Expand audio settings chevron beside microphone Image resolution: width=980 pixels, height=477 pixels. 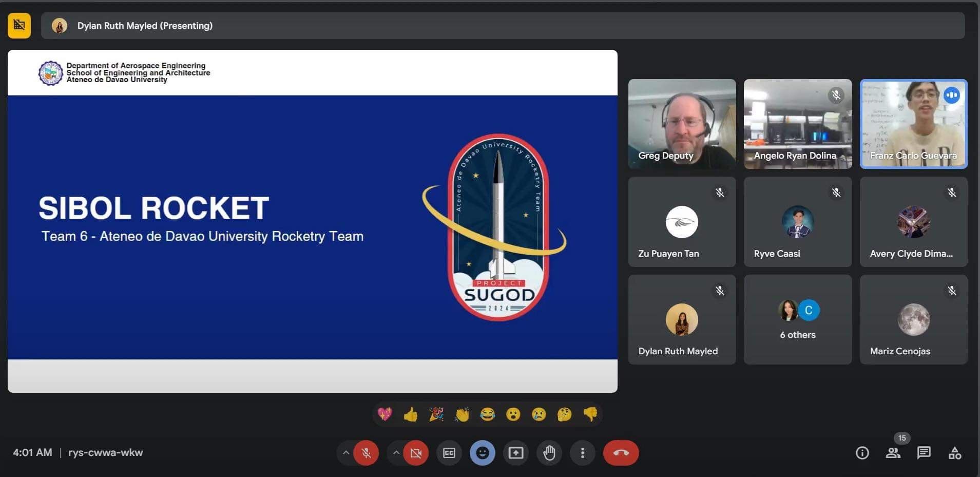click(x=346, y=453)
